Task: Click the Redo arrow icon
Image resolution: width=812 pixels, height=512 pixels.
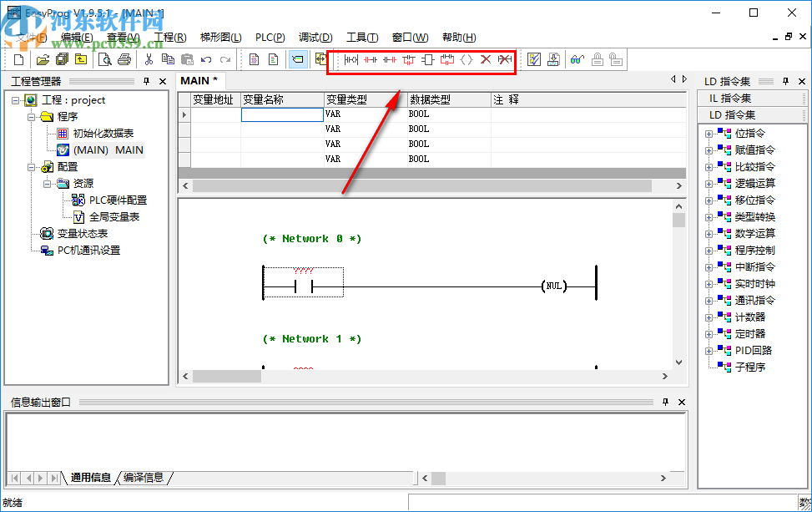Action: click(225, 60)
